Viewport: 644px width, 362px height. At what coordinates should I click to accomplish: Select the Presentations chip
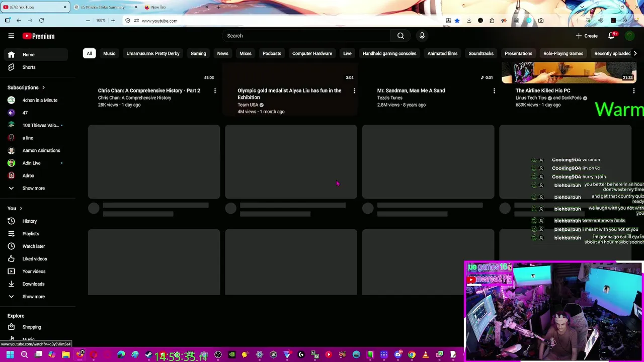point(518,53)
